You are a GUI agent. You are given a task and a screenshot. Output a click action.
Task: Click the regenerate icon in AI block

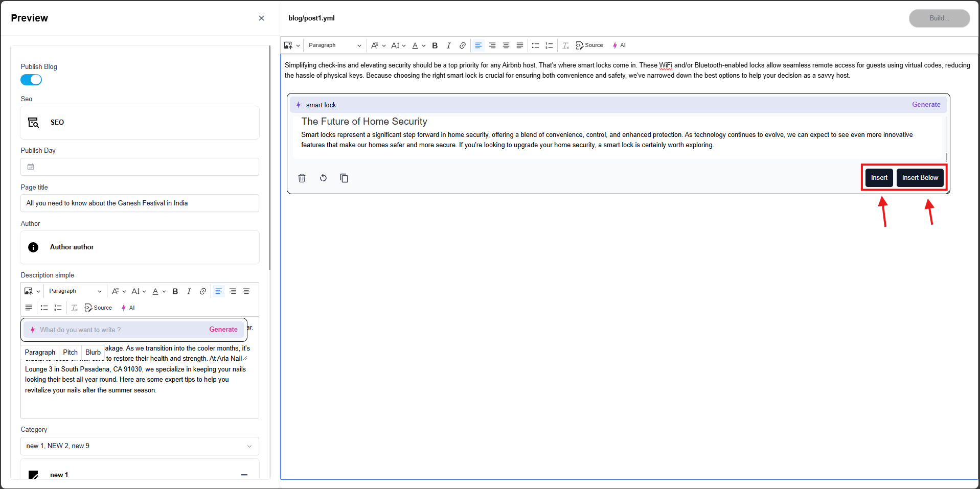point(323,178)
